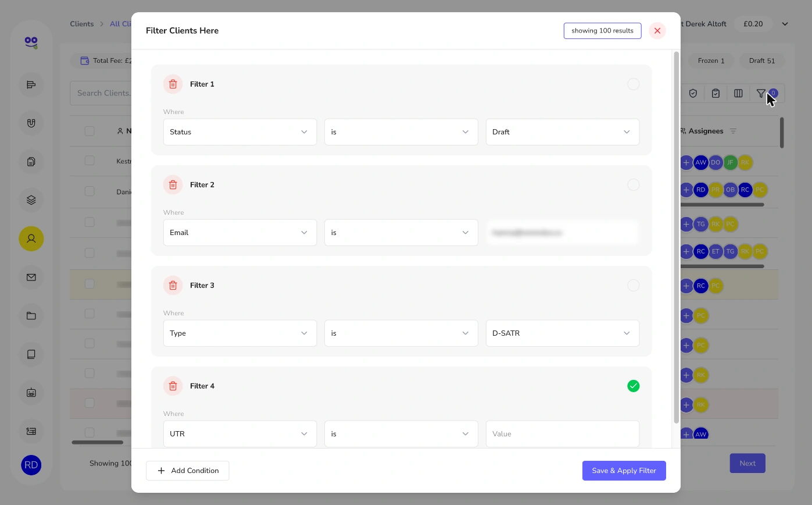Go to the mail envelope sidebar icon
This screenshot has width=812, height=505.
pyautogui.click(x=31, y=277)
